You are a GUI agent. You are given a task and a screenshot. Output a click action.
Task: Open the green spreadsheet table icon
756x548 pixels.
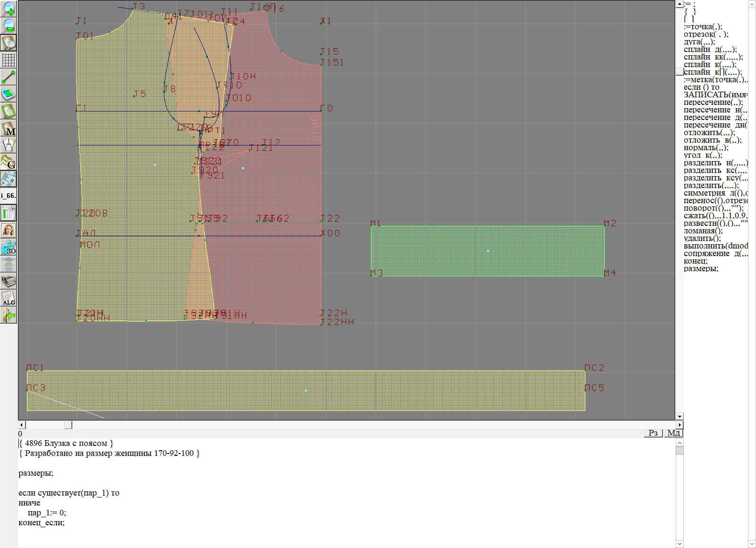[x=9, y=214]
